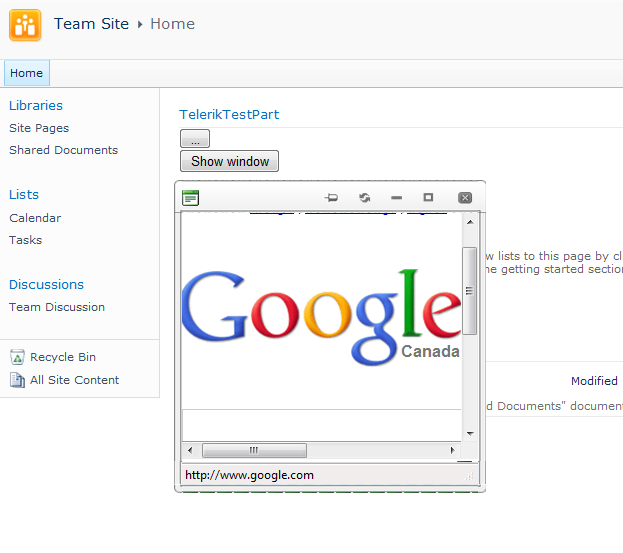Open the Discussions heading link
This screenshot has width=623, height=553.
(x=46, y=284)
